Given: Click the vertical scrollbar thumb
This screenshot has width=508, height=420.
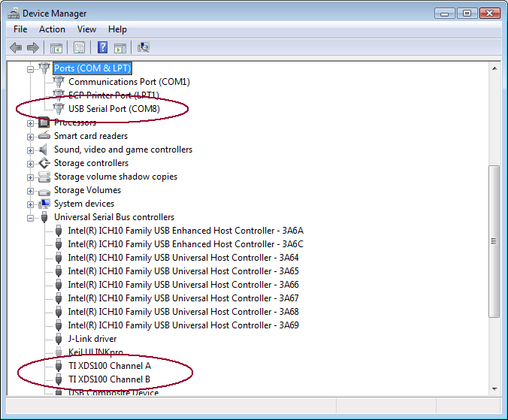Looking at the screenshot, I should click(494, 242).
